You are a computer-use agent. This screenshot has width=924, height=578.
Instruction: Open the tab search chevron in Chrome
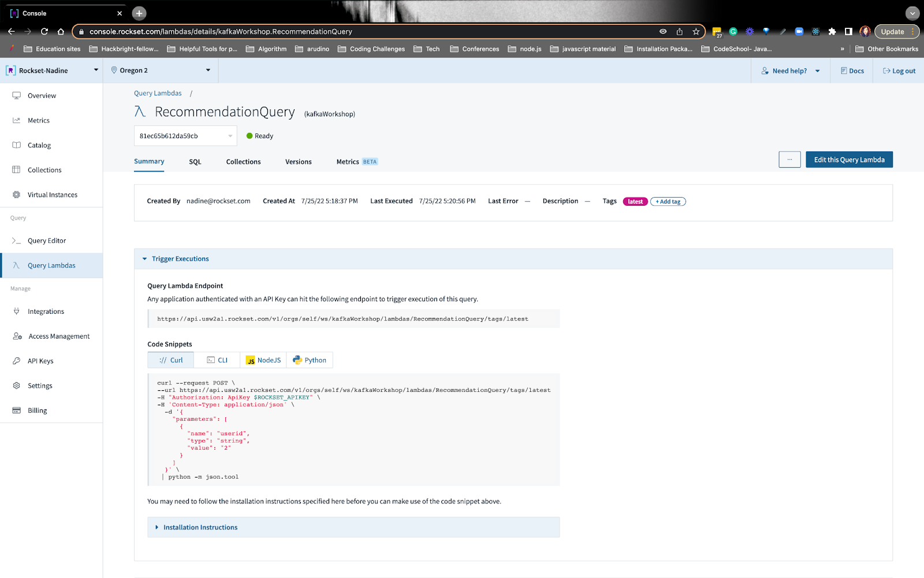coord(912,13)
